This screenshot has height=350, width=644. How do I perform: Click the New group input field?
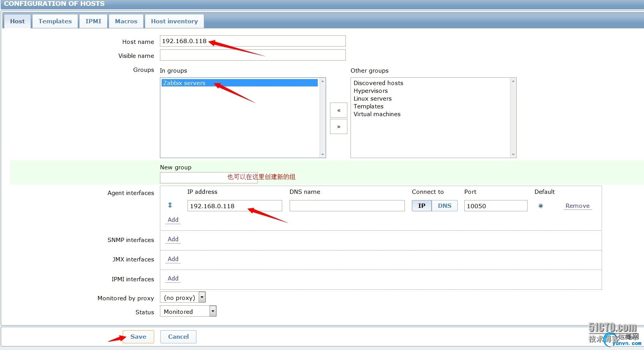(209, 178)
